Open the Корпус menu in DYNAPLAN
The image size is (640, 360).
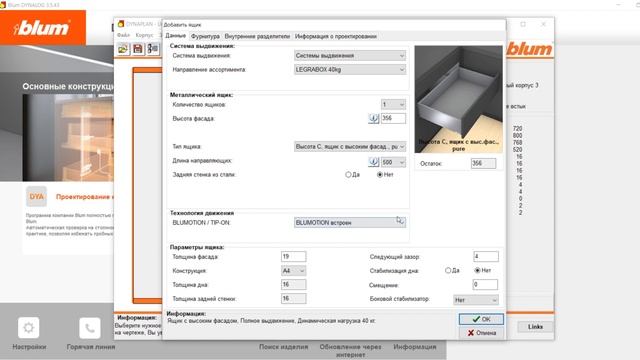point(144,35)
